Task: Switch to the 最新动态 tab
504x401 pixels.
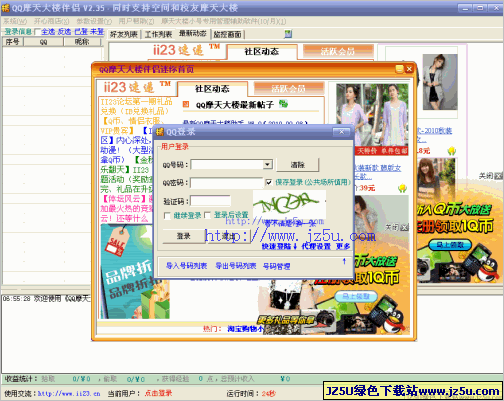Action: click(193, 33)
